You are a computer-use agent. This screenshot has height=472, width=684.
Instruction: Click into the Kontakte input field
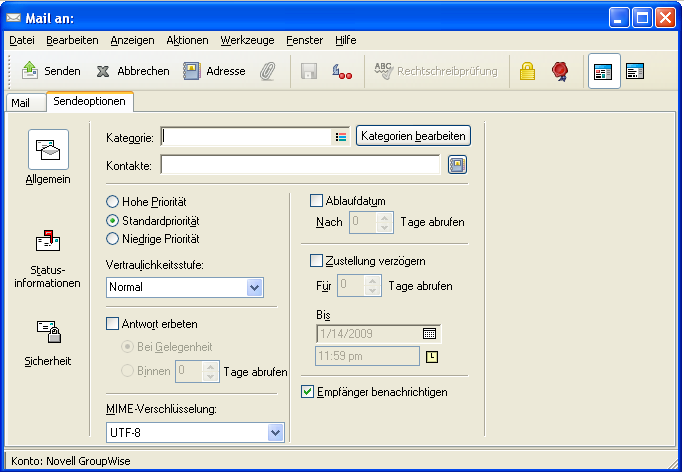301,165
